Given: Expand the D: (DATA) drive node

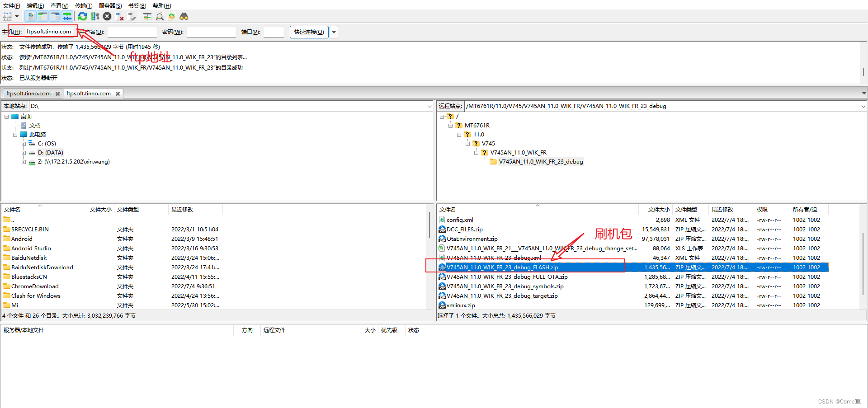Looking at the screenshot, I should [24, 153].
